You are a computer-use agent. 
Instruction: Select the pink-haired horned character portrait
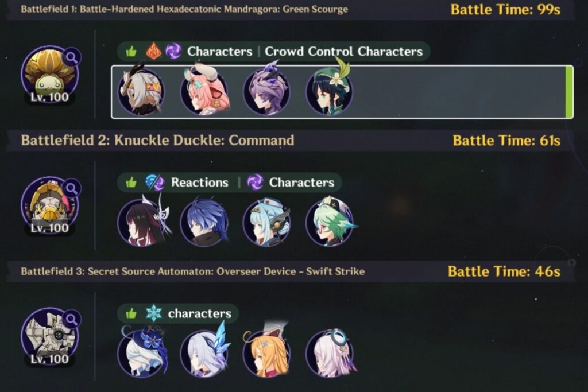tap(204, 90)
